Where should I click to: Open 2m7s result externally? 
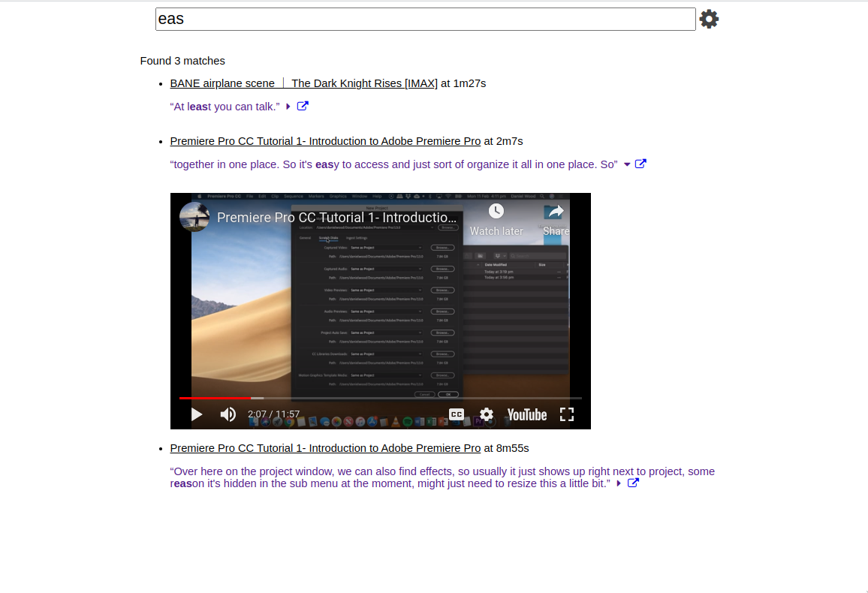640,164
